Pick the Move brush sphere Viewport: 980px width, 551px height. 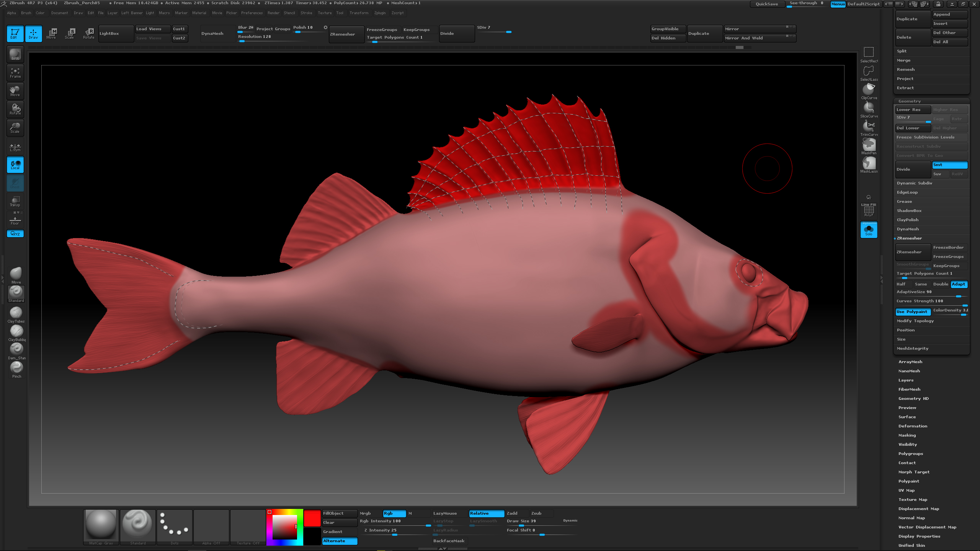[x=16, y=275]
